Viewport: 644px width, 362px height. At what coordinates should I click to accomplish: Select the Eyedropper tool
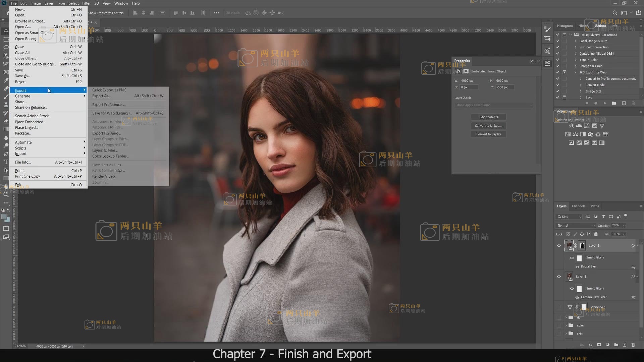click(6, 80)
